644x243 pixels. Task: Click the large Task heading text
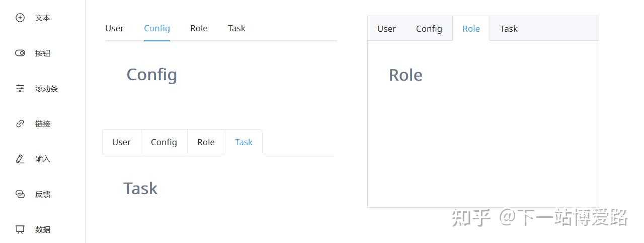pos(140,189)
